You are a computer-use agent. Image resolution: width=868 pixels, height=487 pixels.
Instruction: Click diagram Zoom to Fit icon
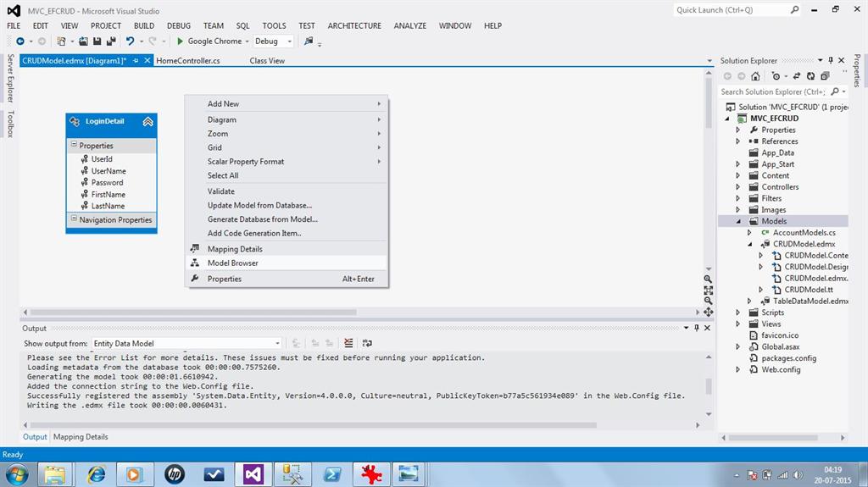[708, 290]
